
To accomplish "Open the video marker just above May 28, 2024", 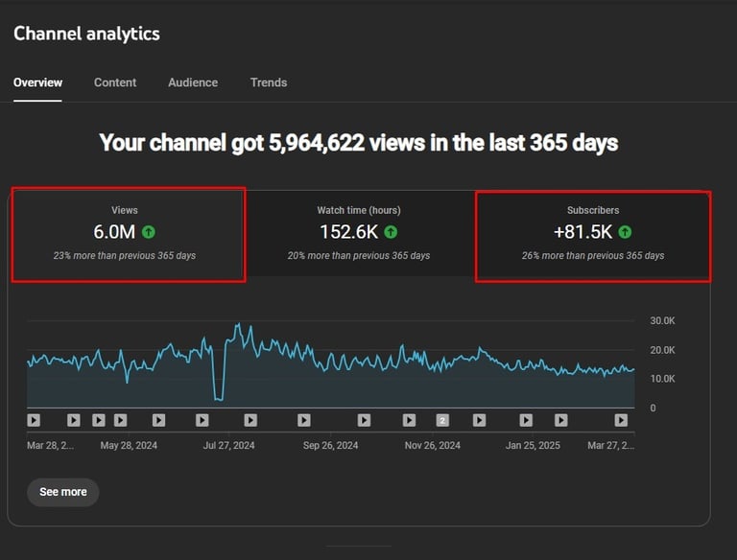I will (120, 420).
